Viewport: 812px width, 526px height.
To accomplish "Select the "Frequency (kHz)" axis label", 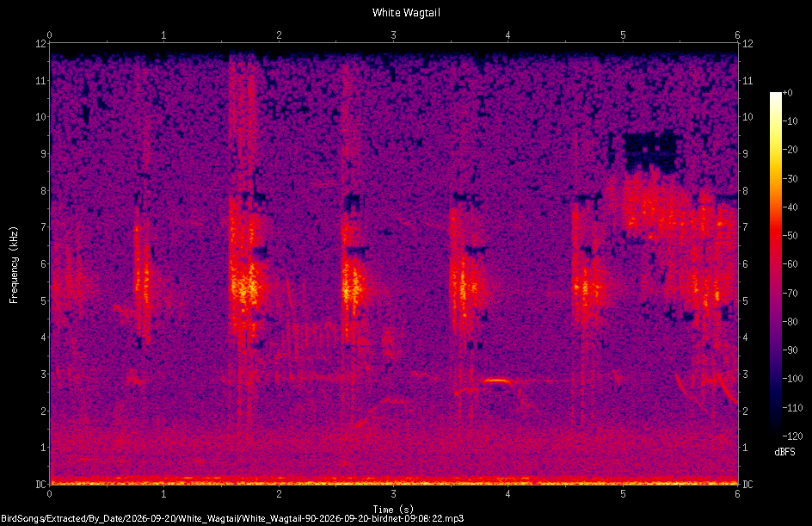I will pos(14,264).
